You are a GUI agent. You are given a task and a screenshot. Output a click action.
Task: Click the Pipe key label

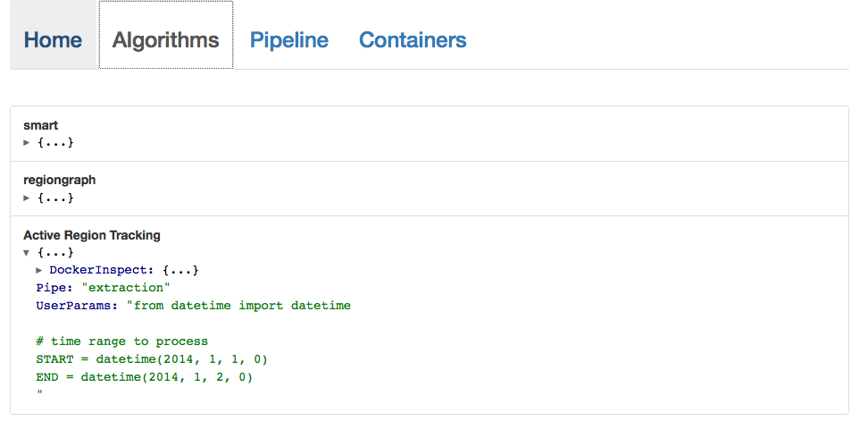tap(53, 288)
